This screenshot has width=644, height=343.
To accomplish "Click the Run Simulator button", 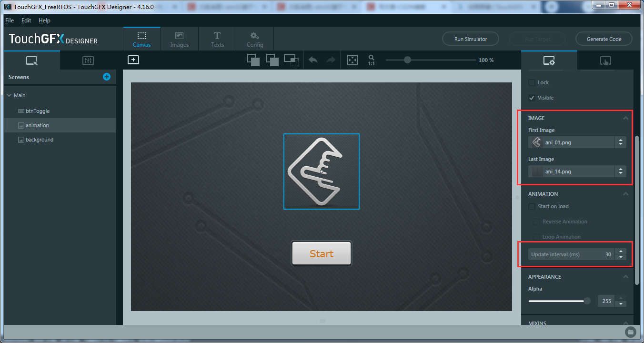I will point(471,39).
